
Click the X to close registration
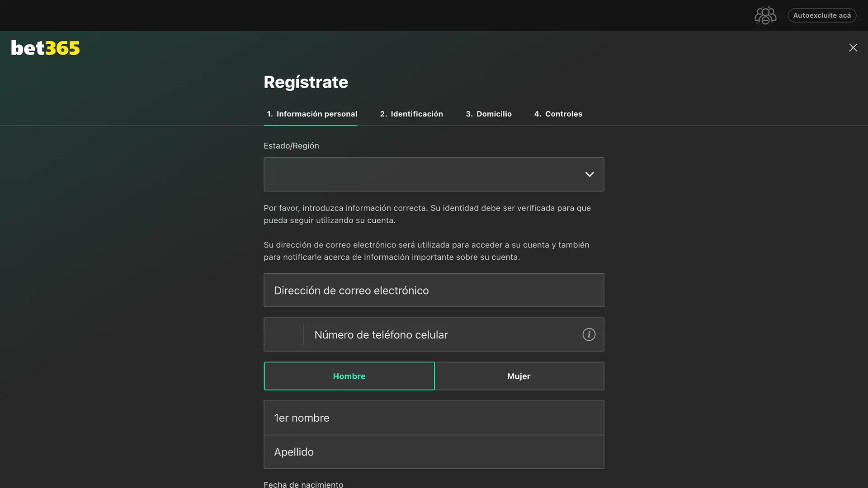[x=853, y=47]
